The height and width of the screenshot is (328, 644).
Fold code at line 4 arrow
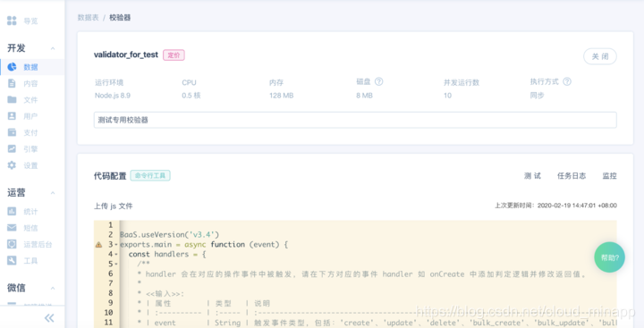116,255
